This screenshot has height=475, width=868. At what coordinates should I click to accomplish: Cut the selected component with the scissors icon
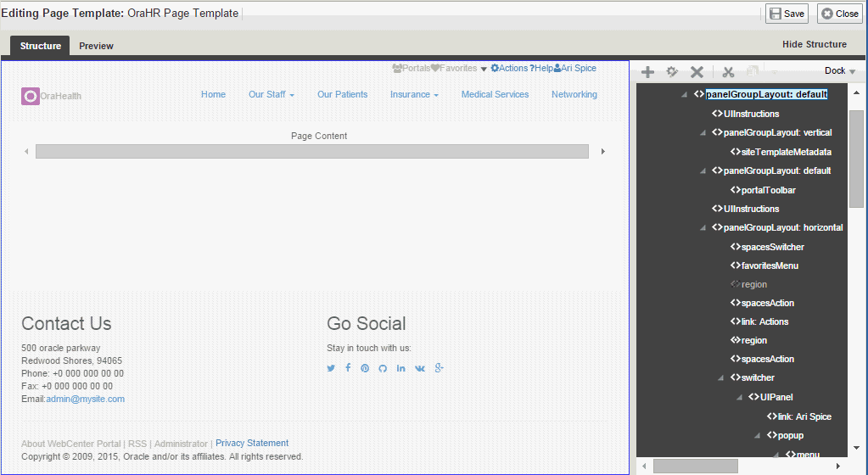(x=728, y=71)
